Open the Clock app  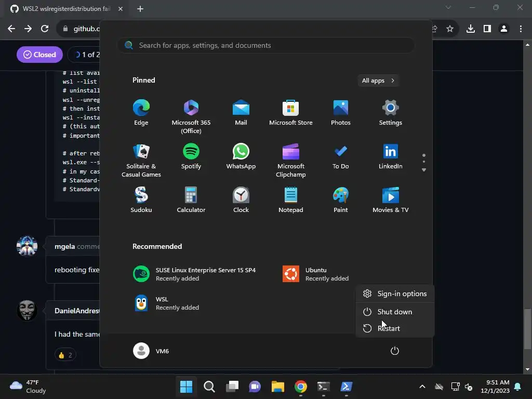(x=241, y=199)
